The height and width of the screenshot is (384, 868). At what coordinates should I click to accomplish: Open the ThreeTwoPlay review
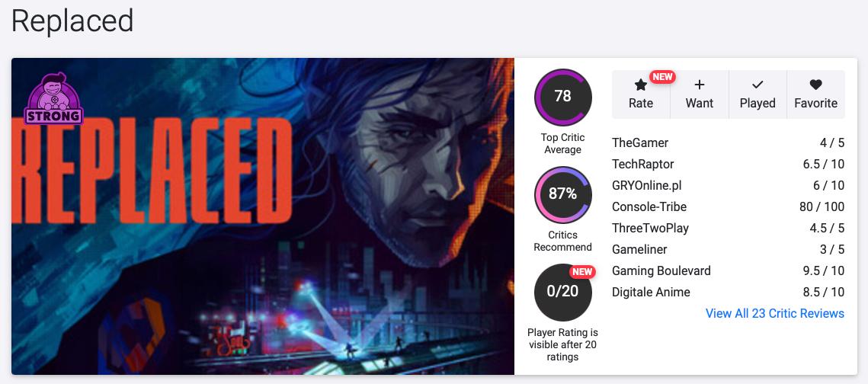point(649,228)
